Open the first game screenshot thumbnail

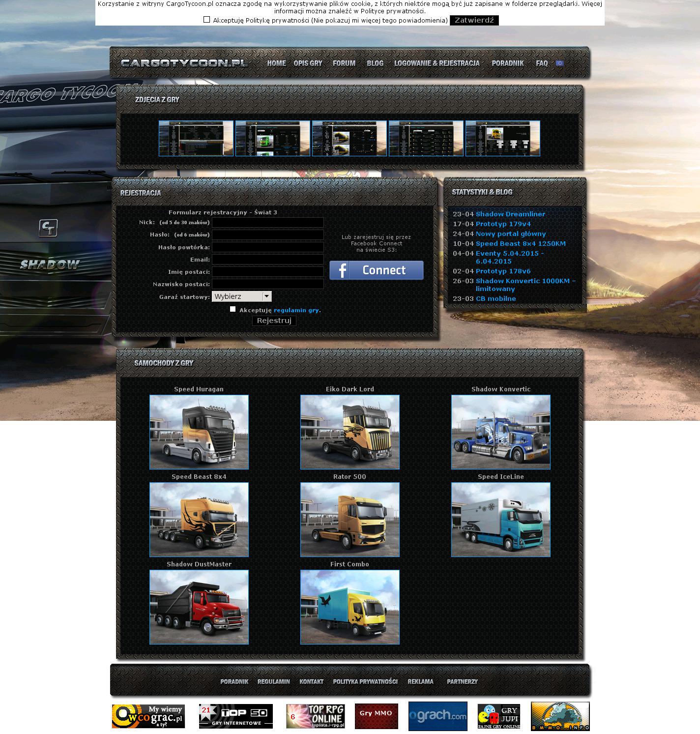click(196, 139)
